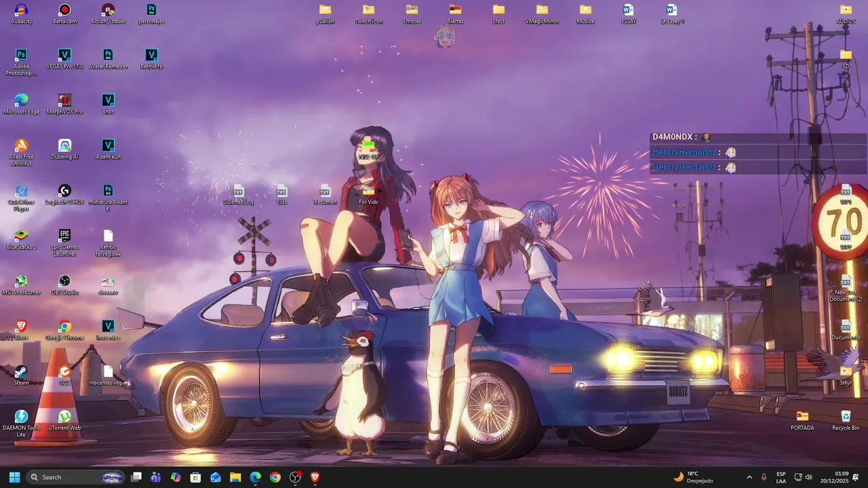Open QuickTime Player shortcut

(21, 199)
